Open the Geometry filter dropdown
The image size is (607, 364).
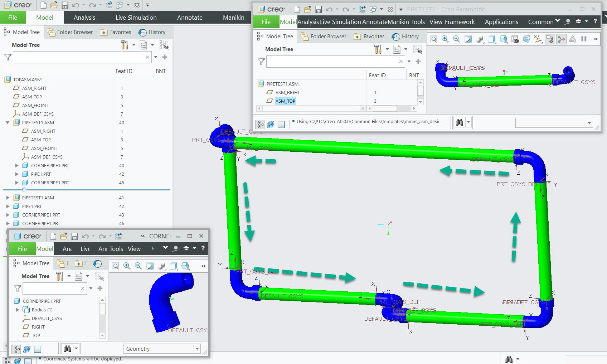[x=197, y=348]
